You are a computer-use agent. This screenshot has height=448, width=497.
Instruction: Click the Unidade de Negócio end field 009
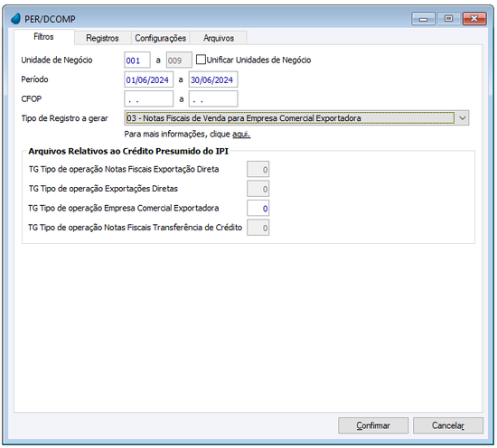[179, 60]
